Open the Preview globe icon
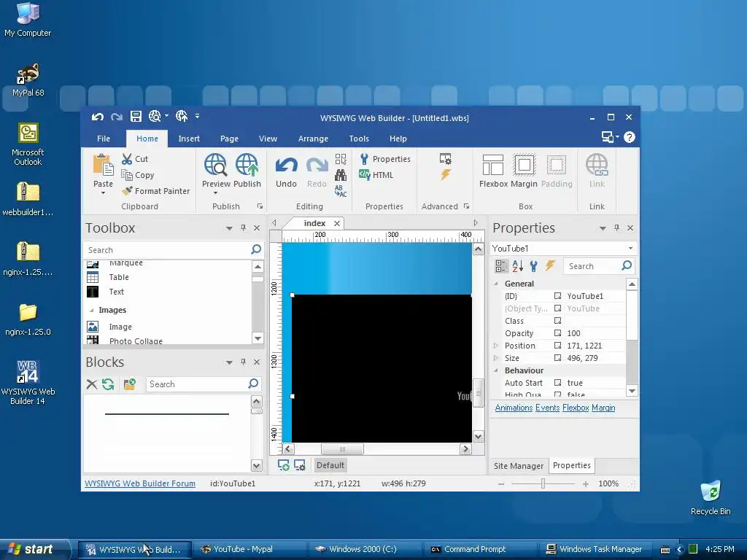 click(215, 165)
